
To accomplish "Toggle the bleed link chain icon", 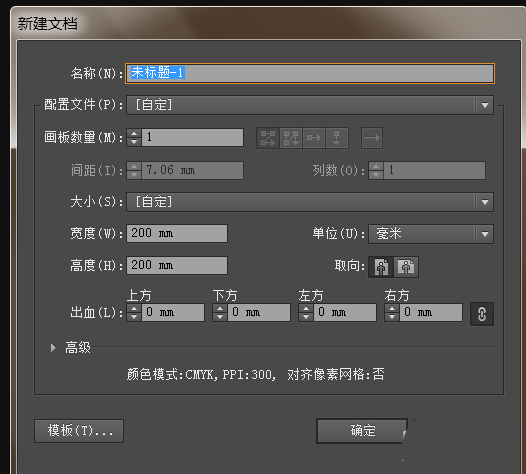I will click(482, 314).
